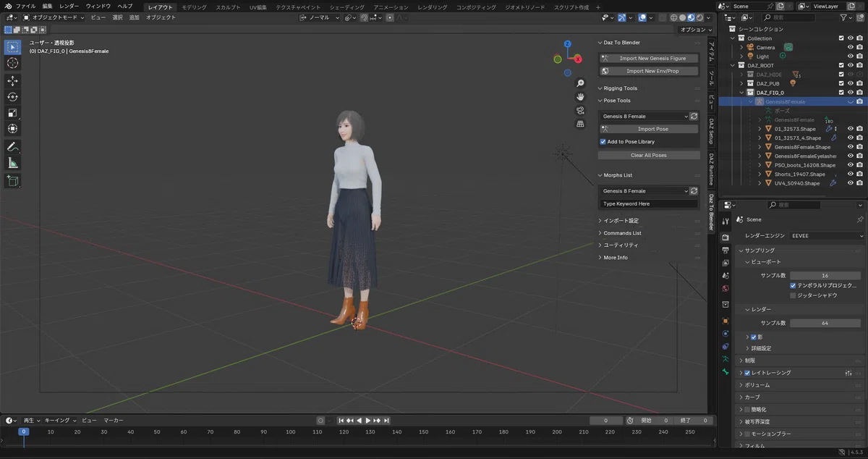Open Pose Tools Genesis 8 Female dropdown

pos(644,116)
